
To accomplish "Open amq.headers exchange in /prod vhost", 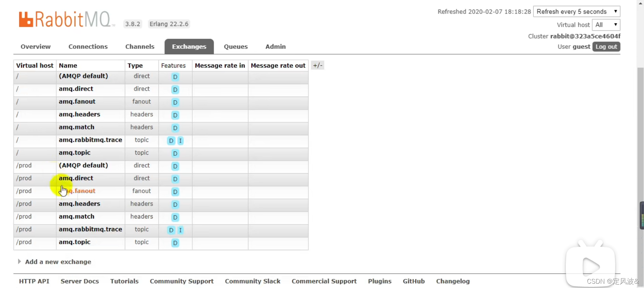I will (x=80, y=204).
